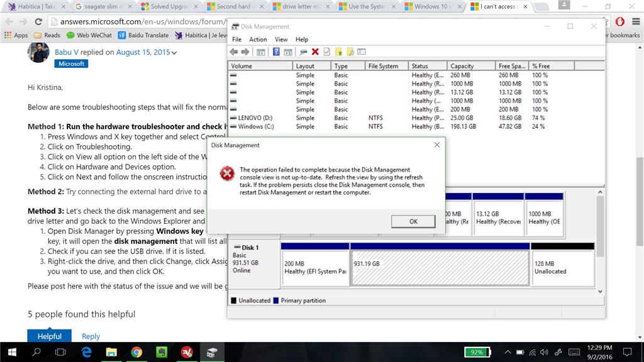
Task: Open Evernote from the taskbar
Action: coord(162,352)
